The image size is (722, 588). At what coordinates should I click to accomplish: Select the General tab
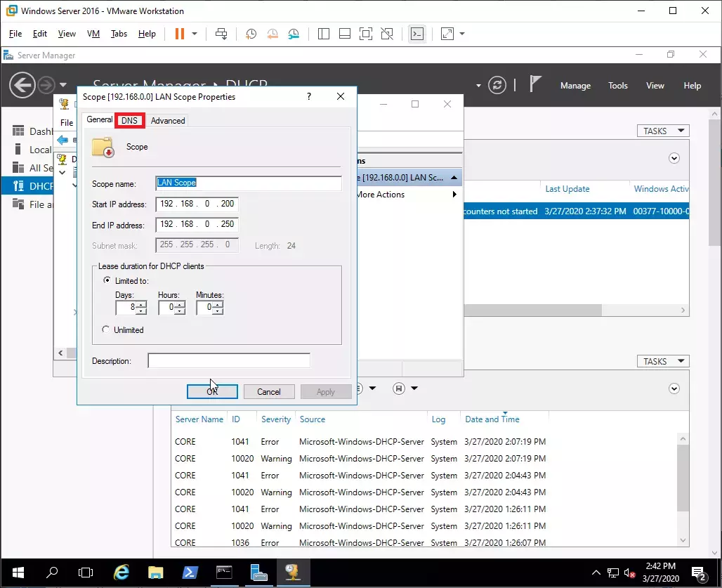click(x=99, y=119)
